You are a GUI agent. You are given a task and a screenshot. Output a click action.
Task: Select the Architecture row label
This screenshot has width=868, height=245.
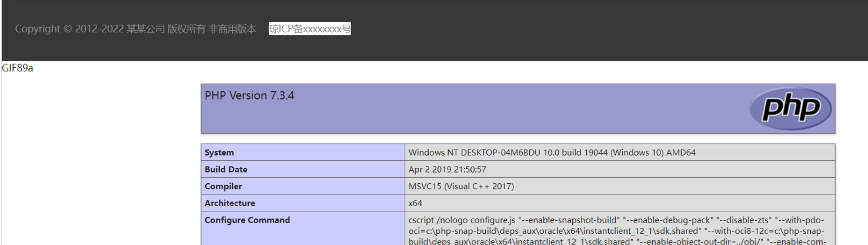pyautogui.click(x=230, y=203)
